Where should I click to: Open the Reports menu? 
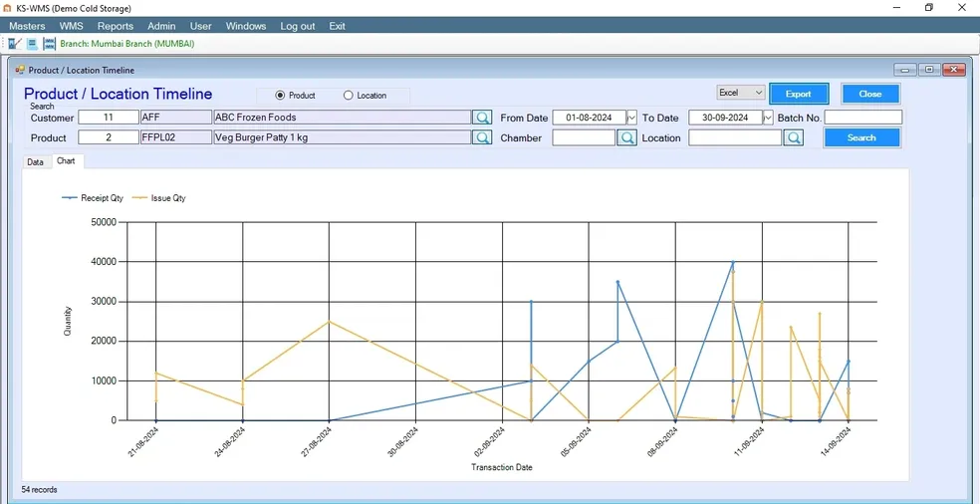[116, 26]
